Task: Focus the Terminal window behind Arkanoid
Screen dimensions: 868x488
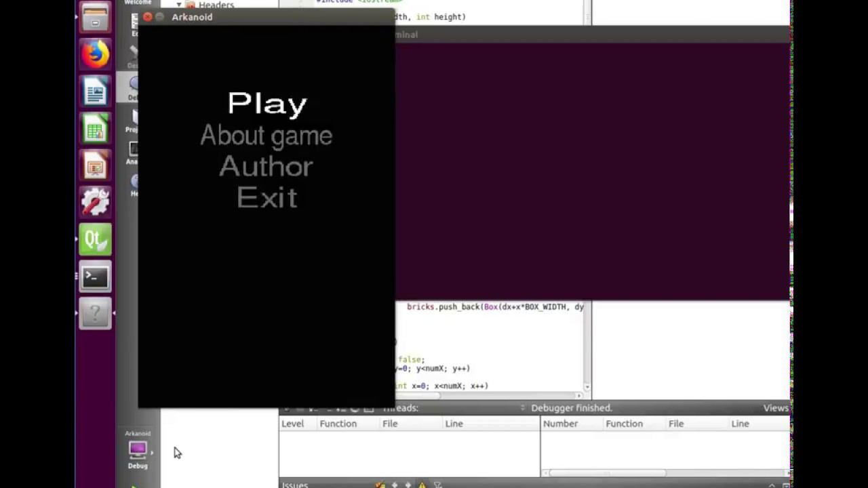Action: click(x=593, y=169)
